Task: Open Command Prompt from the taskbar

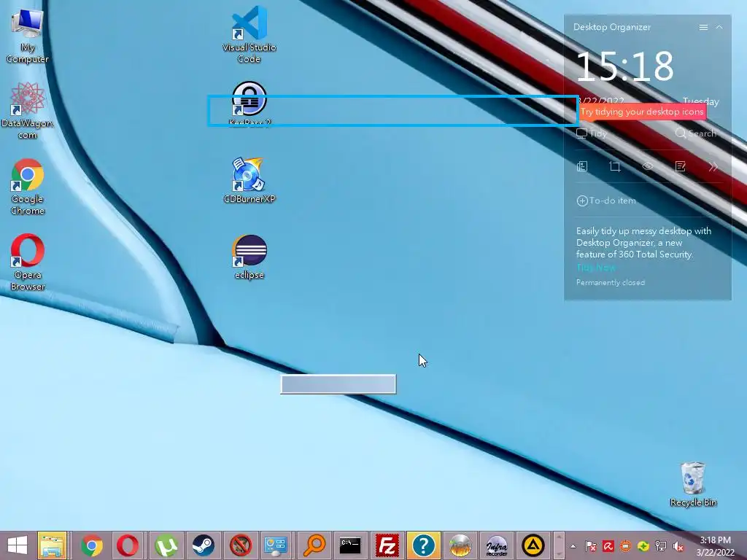Action: point(350,545)
